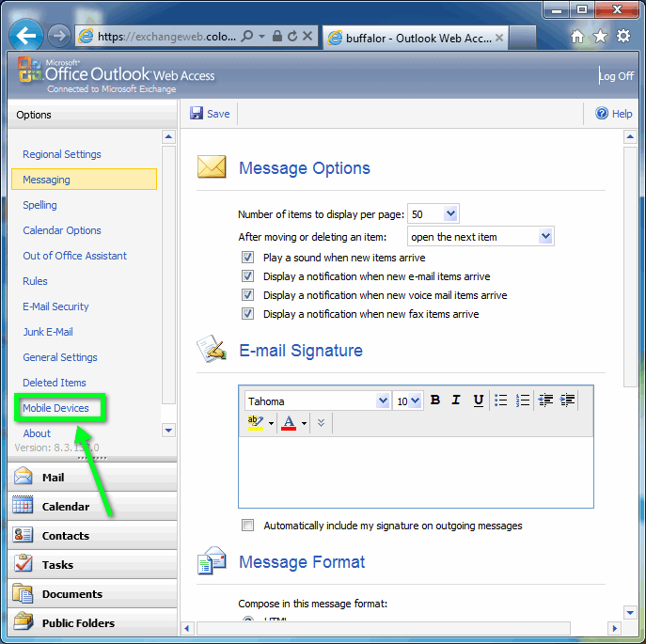
Task: Open Deleted Items options
Action: pyautogui.click(x=55, y=383)
